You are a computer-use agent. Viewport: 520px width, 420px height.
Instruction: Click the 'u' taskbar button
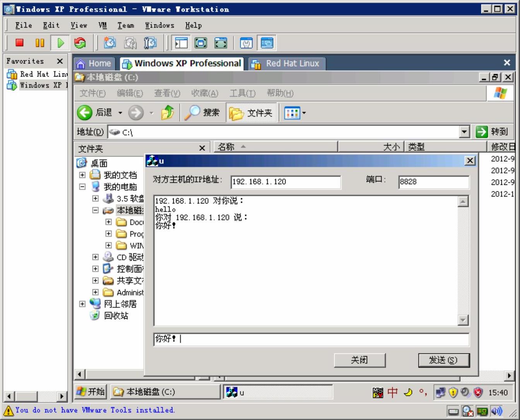click(x=279, y=392)
